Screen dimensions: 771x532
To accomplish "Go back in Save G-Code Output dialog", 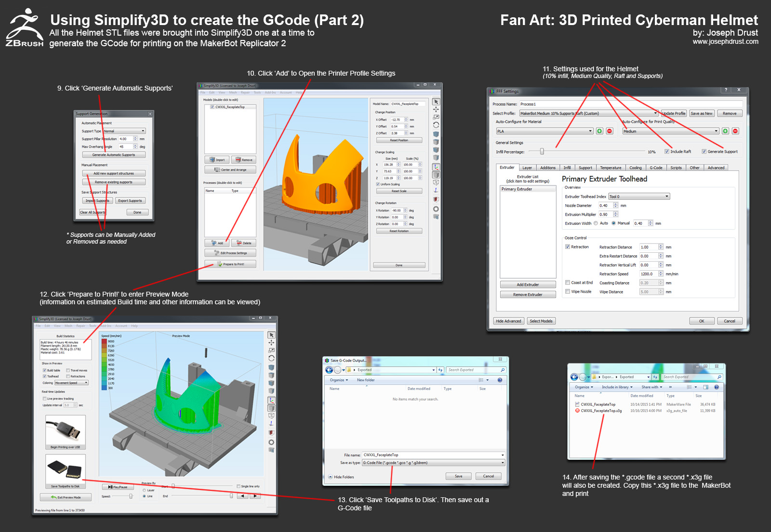I will 329,370.
